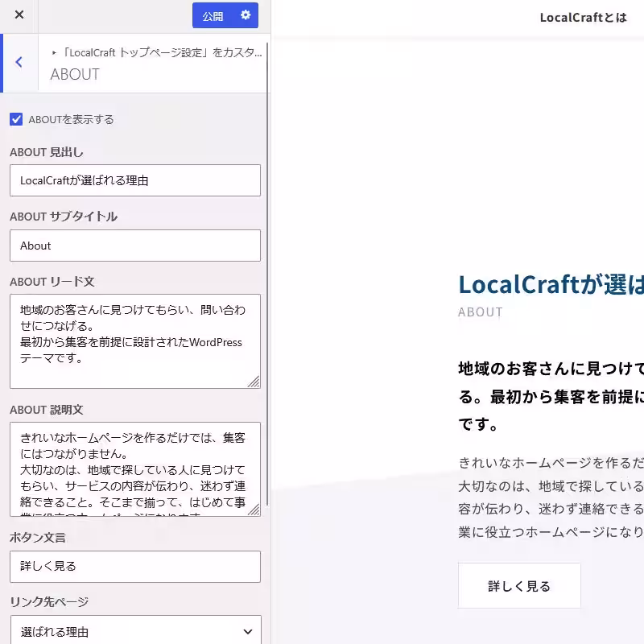Toggle the ABOUTを表示する checkbox
644x644 pixels.
point(16,119)
